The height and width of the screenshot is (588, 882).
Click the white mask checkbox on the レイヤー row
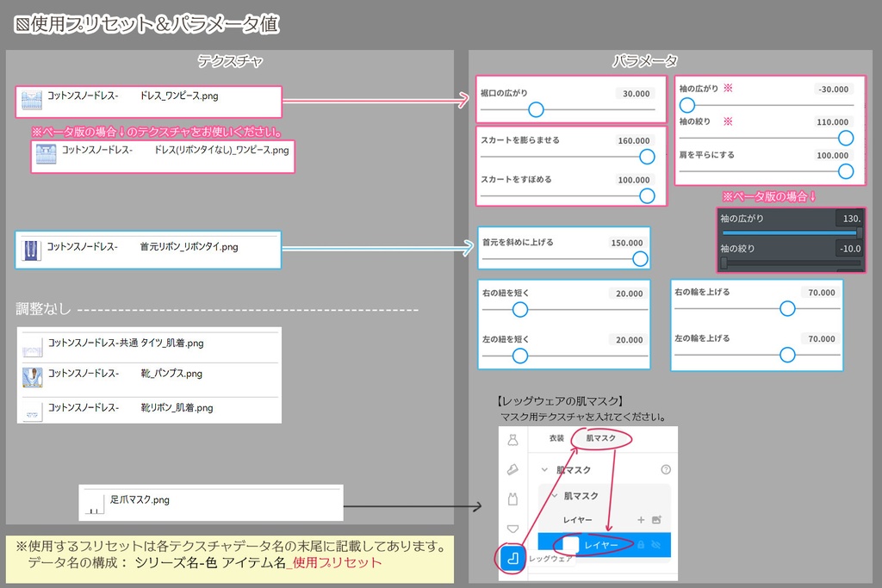(570, 542)
